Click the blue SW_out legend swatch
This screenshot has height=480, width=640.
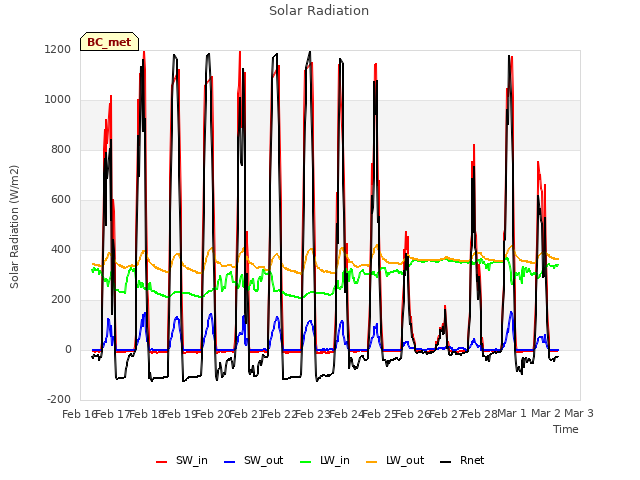coord(230,462)
